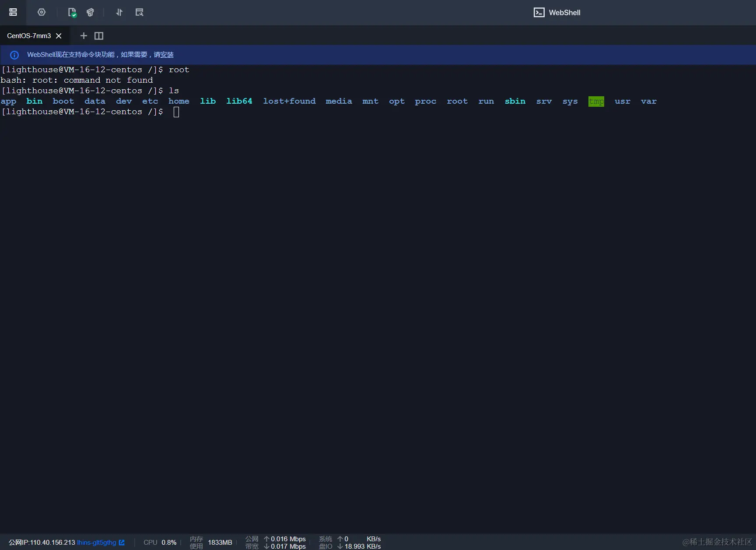
Task: Click upload bandwidth 0.016 Mbps value
Action: tap(288, 539)
